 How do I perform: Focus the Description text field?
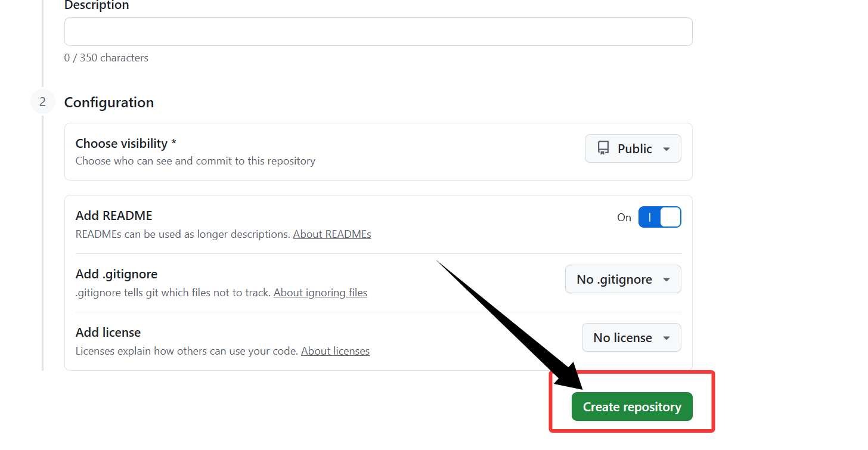point(378,32)
